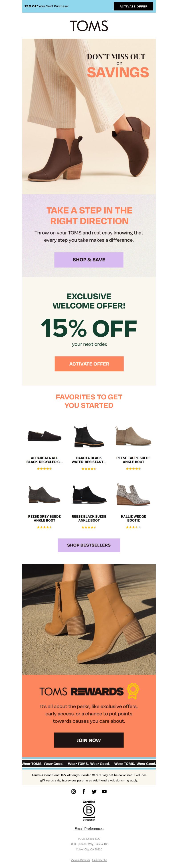Click the TOMS Rewards logo

click(82, 692)
